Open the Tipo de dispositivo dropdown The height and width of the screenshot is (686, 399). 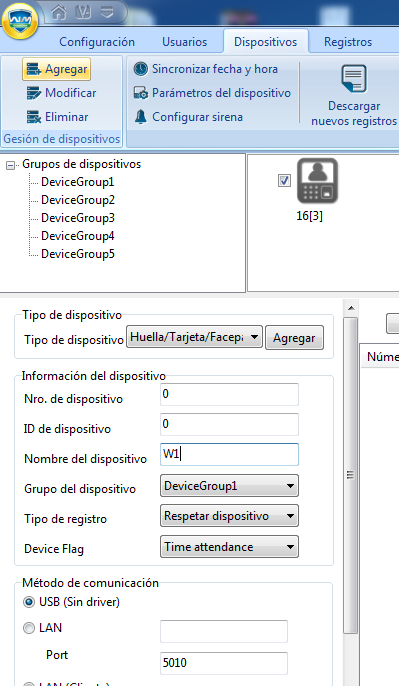coord(194,337)
